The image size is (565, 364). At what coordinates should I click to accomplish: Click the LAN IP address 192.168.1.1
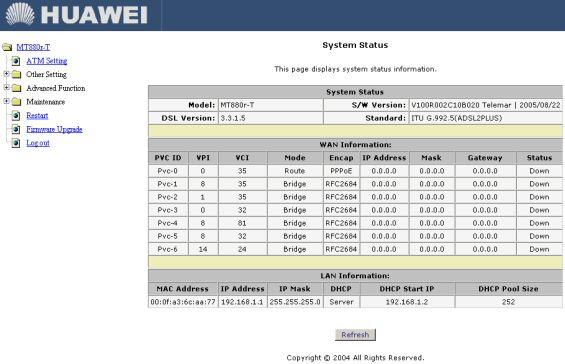(242, 302)
